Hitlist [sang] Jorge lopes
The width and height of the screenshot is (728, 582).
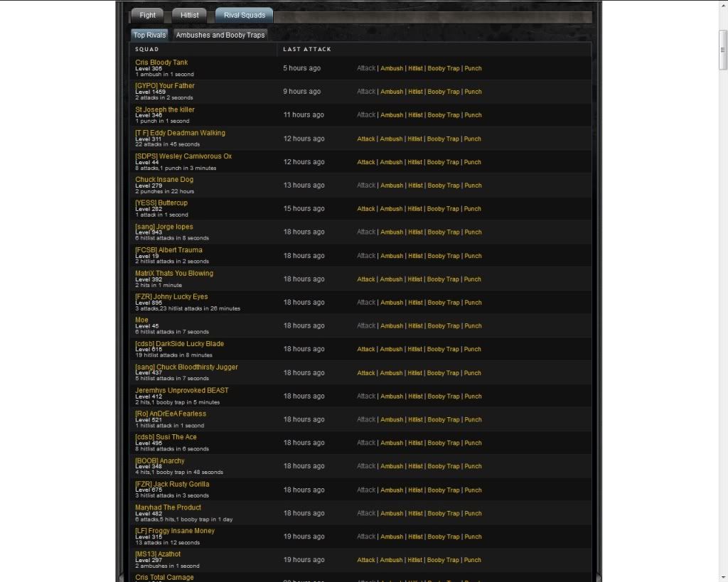tap(415, 232)
